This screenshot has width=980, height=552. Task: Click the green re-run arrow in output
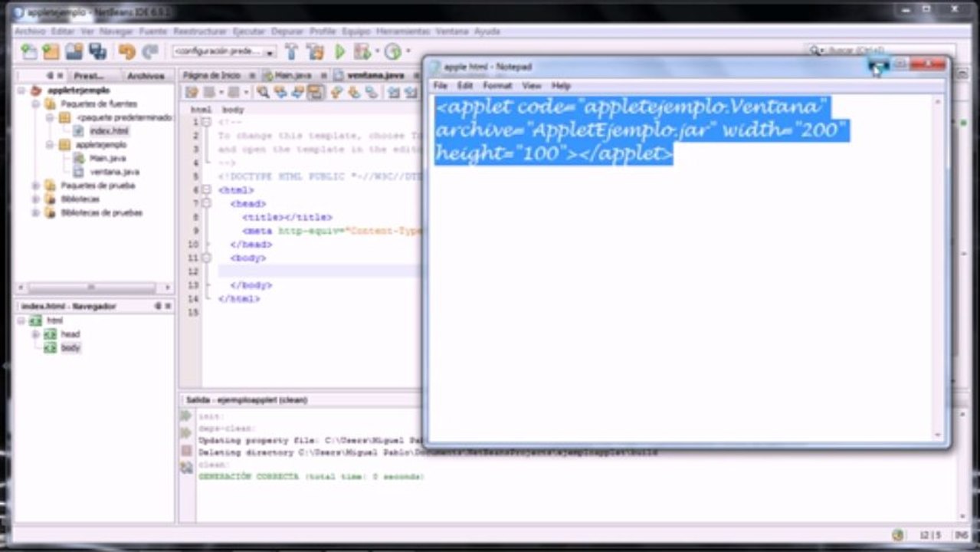(x=186, y=416)
